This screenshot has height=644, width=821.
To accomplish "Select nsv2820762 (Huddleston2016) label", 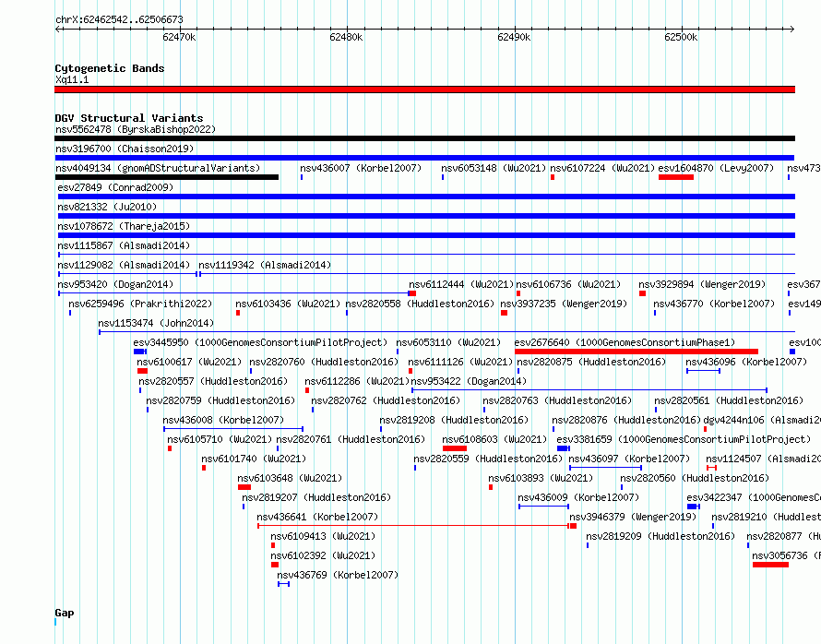I will [x=386, y=400].
